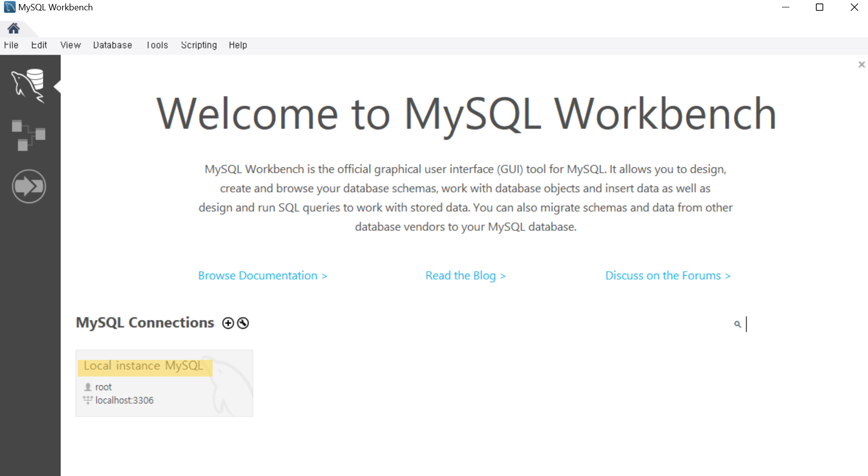The height and width of the screenshot is (476, 868).
Task: Click the localhost:3306 host text
Action: click(124, 400)
